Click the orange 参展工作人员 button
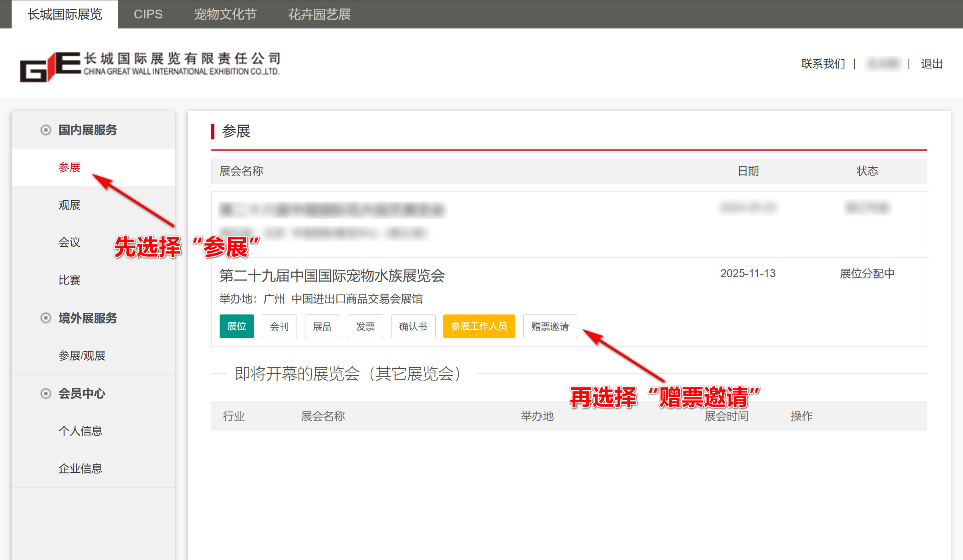This screenshot has width=963, height=560. pyautogui.click(x=479, y=326)
